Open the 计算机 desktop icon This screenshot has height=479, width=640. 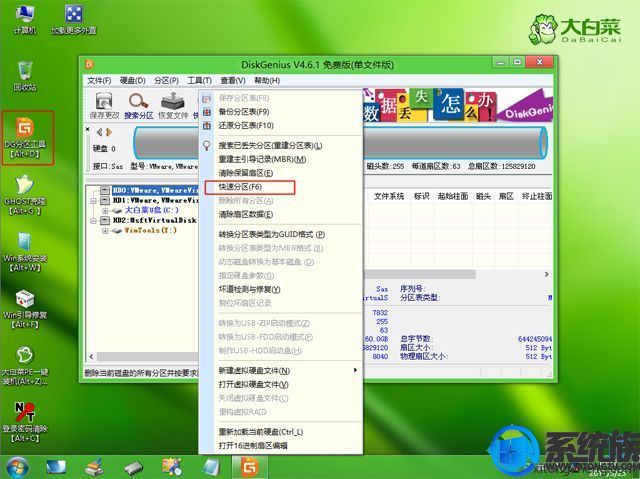pos(25,19)
